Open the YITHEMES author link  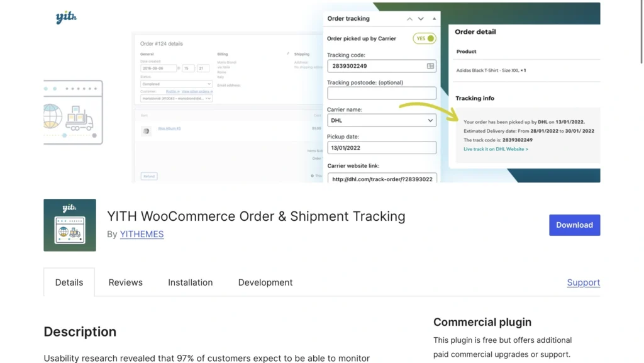click(x=142, y=234)
